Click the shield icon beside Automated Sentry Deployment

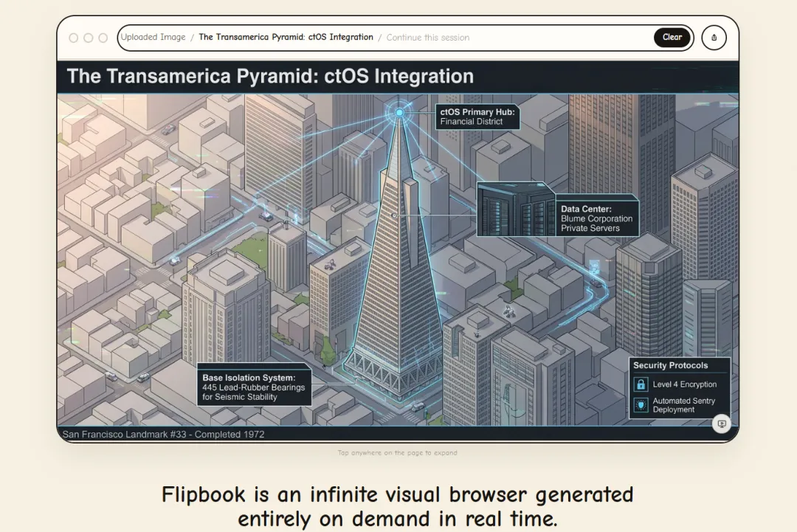[641, 405]
